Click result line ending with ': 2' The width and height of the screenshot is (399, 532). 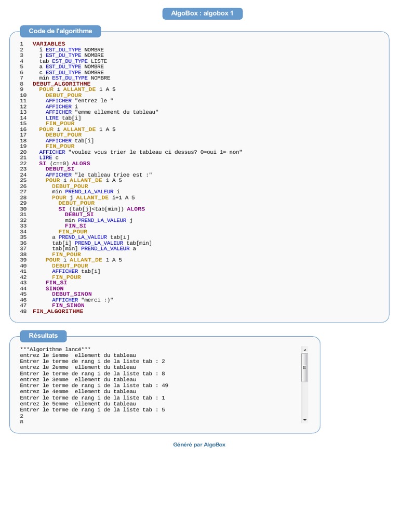tap(92, 362)
